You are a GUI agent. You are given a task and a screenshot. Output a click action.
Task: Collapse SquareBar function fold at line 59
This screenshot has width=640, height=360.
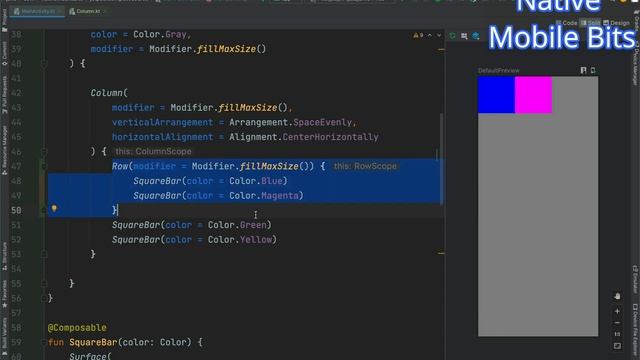click(44, 342)
